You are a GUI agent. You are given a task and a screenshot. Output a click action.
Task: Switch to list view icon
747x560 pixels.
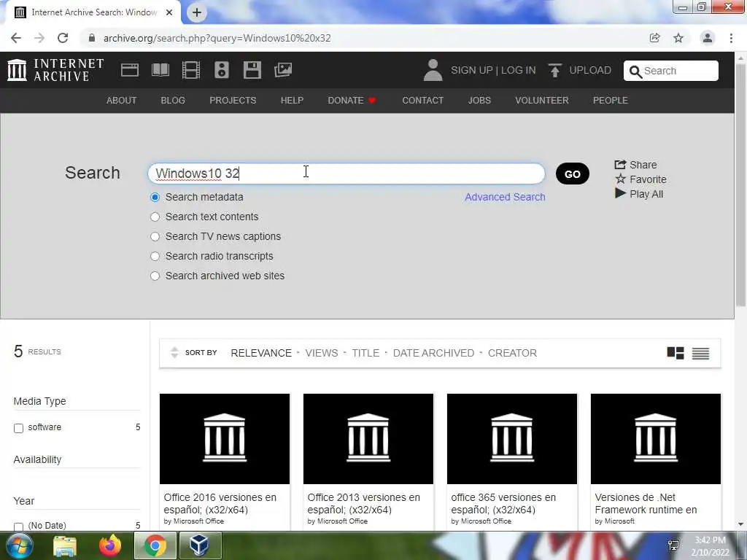tap(700, 354)
